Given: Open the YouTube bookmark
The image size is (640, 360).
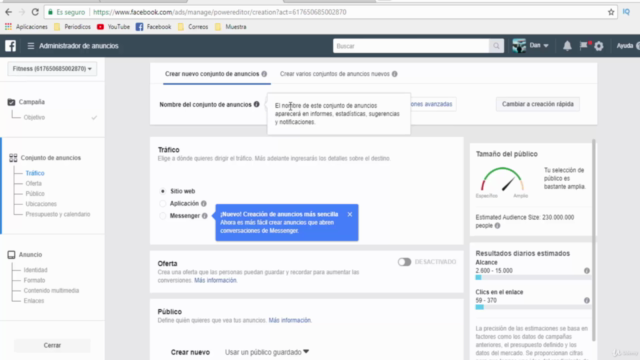Looking at the screenshot, I should tap(113, 27).
